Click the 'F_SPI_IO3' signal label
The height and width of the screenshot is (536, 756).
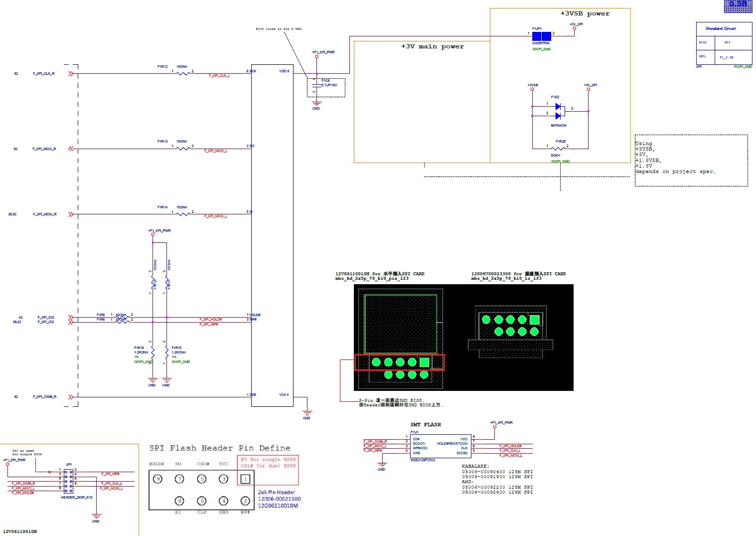(x=46, y=318)
